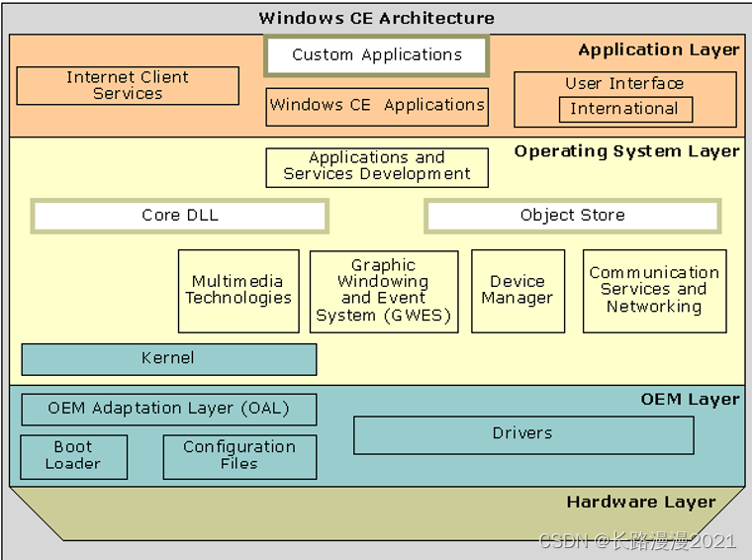Select the Internet Client Services box
This screenshot has height=560, width=752.
point(128,85)
